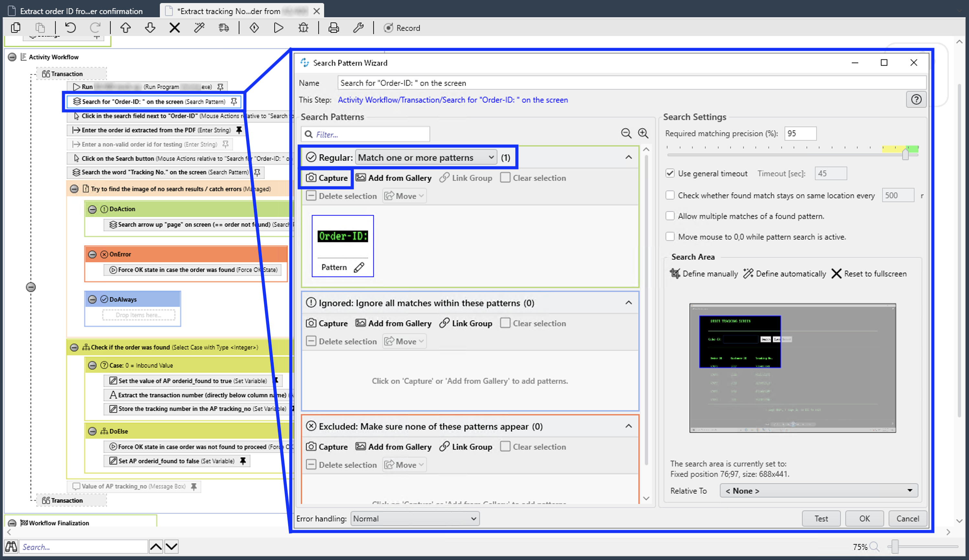The height and width of the screenshot is (560, 969).
Task: Open Match one or more patterns dropdown
Action: tap(426, 157)
